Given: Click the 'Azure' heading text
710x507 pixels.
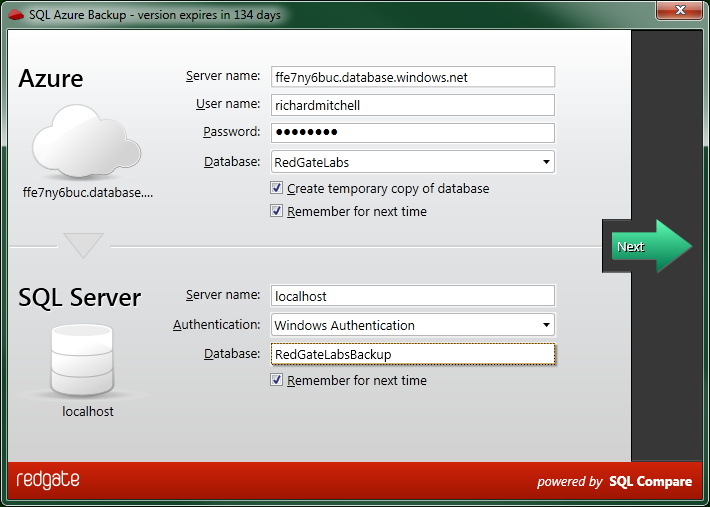Looking at the screenshot, I should pos(51,78).
